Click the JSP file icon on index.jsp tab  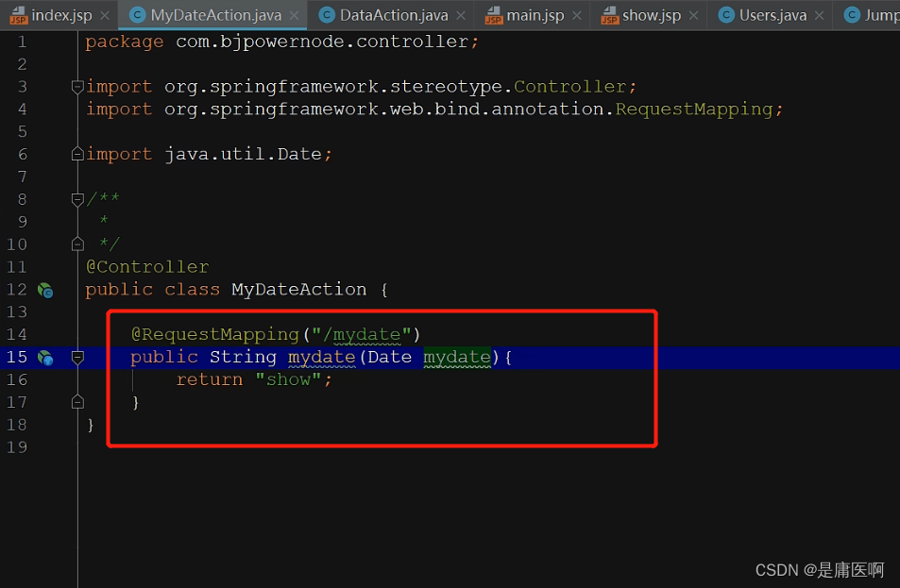click(18, 15)
